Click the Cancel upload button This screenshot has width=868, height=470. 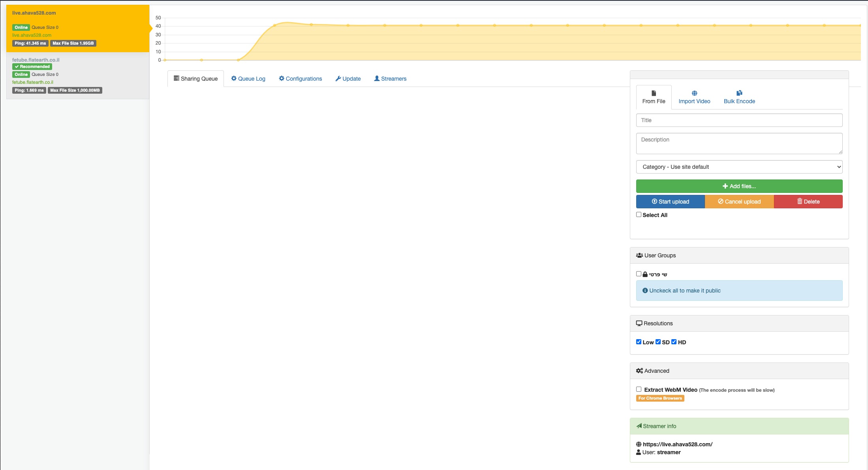point(739,202)
